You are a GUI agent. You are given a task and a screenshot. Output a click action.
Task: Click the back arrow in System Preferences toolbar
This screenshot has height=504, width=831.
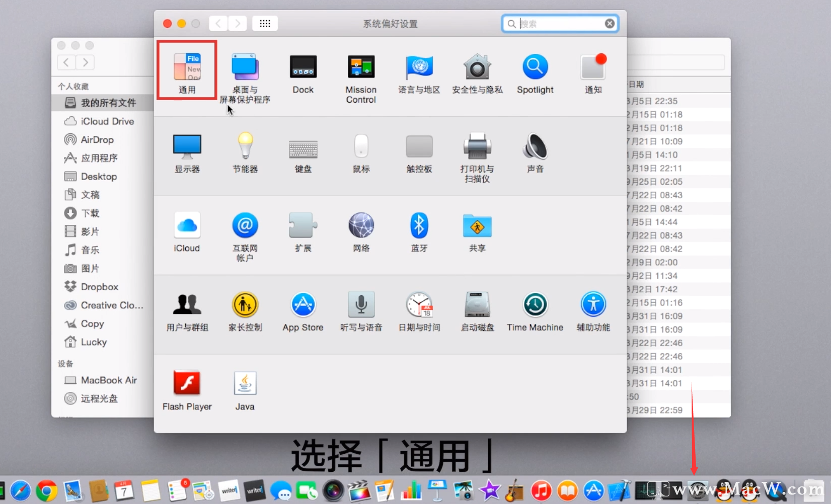click(x=217, y=23)
